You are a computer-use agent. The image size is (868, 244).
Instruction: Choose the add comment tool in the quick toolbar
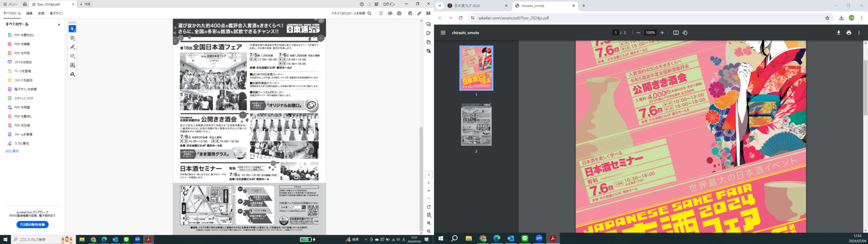click(72, 38)
